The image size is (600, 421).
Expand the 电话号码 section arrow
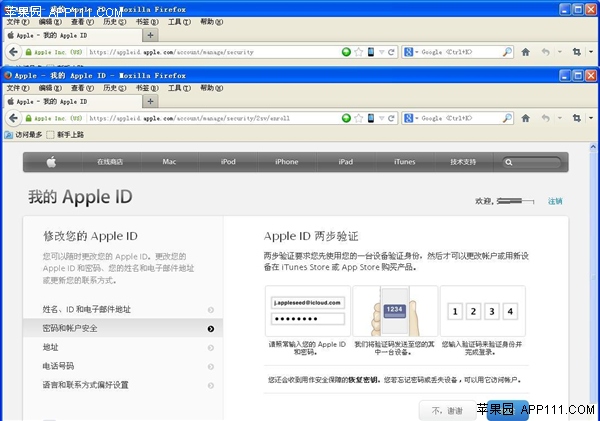pos(210,366)
